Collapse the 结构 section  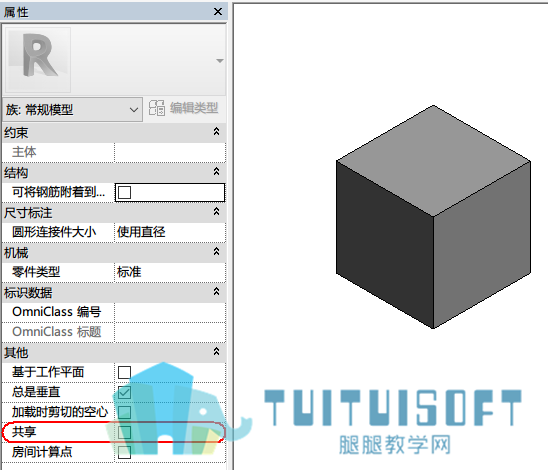coord(216,172)
